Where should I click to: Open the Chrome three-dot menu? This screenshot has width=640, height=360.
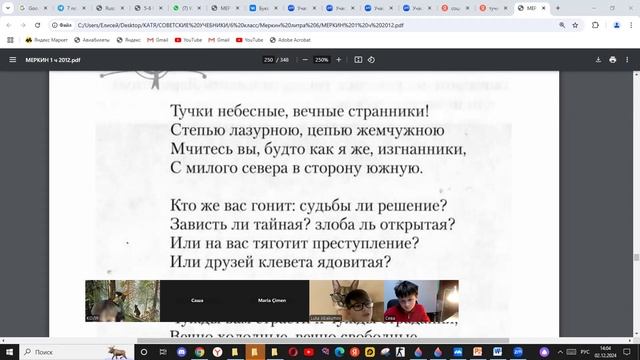click(631, 25)
